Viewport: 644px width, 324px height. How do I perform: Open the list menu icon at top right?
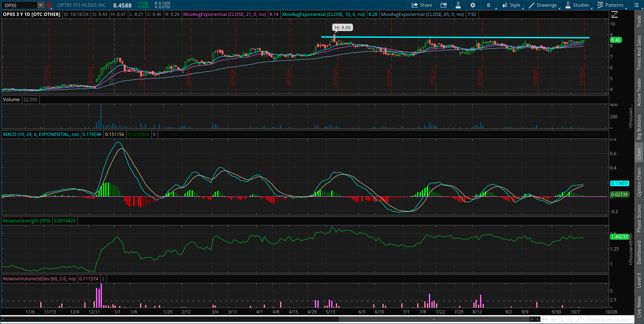pyautogui.click(x=636, y=5)
